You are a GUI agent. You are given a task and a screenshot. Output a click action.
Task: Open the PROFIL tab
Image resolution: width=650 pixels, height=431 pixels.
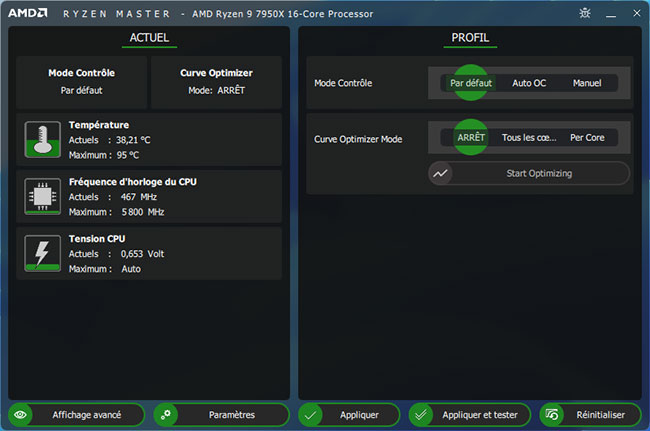coord(470,38)
